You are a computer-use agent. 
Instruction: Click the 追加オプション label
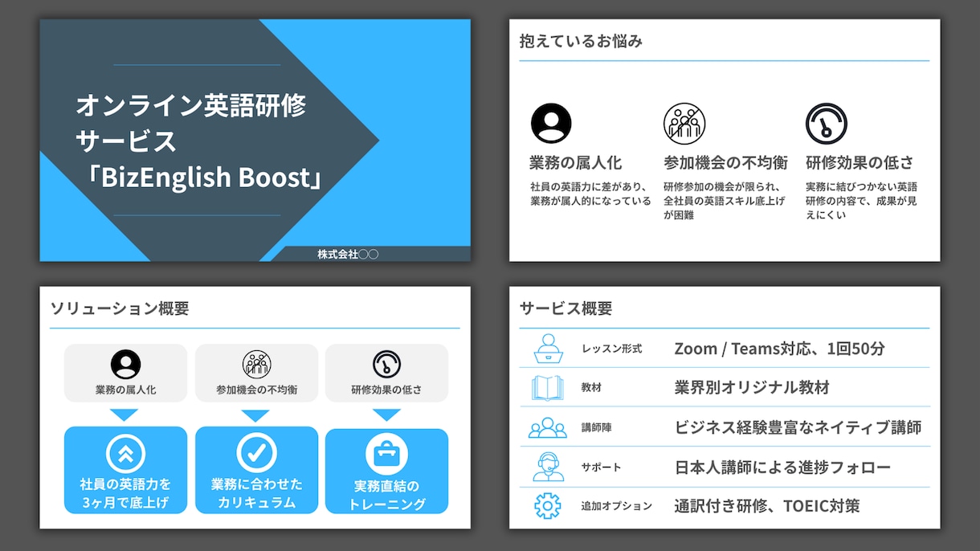tap(616, 506)
